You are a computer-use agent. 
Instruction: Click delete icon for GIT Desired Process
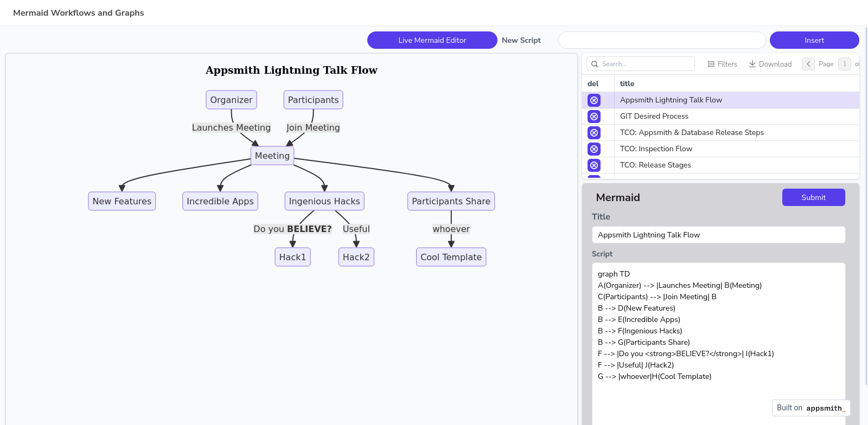coord(594,117)
